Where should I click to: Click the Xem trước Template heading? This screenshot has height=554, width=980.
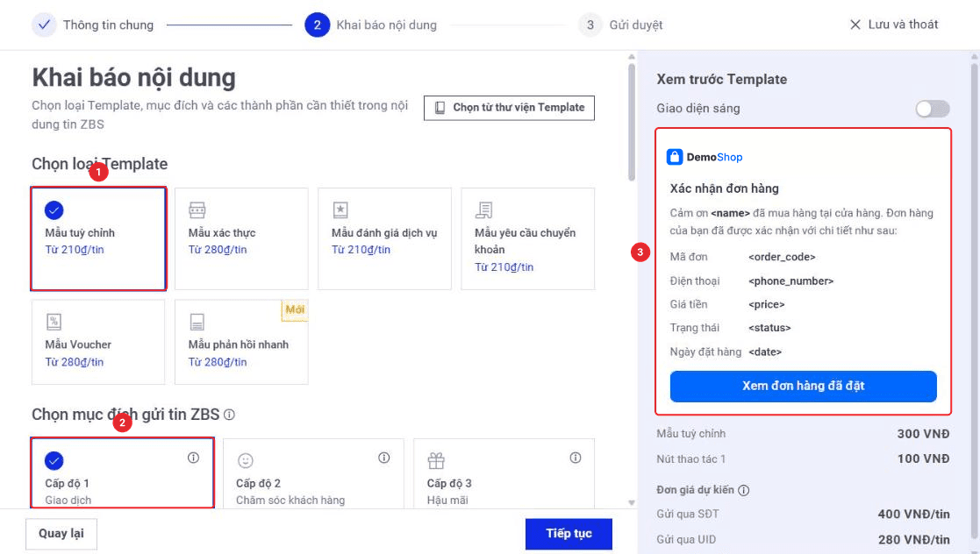coord(721,79)
